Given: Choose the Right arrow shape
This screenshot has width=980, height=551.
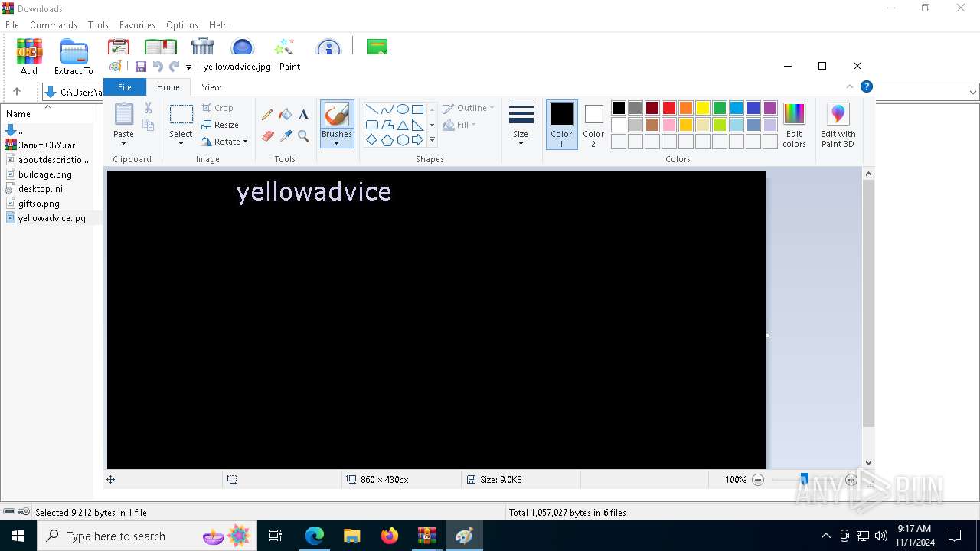Looking at the screenshot, I should point(417,140).
